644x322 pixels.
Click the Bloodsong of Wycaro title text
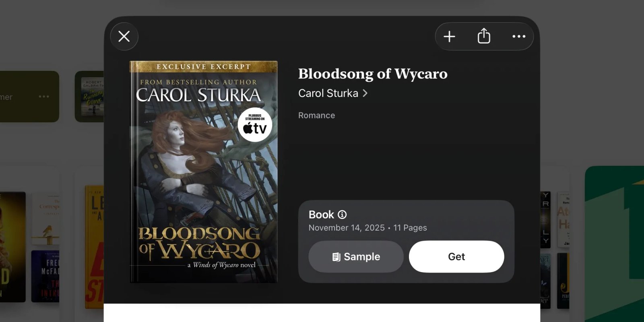point(372,74)
